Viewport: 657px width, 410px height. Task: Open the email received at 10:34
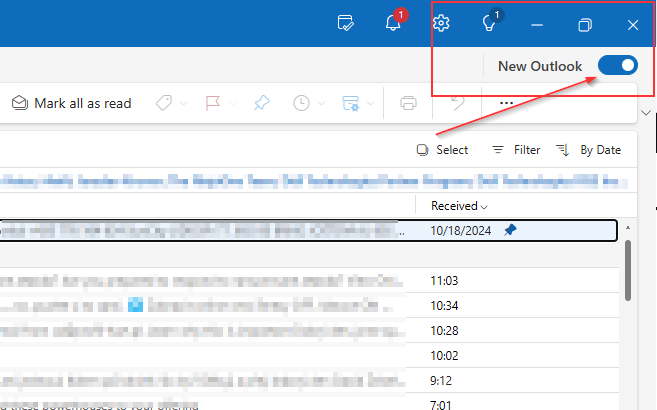coord(309,305)
